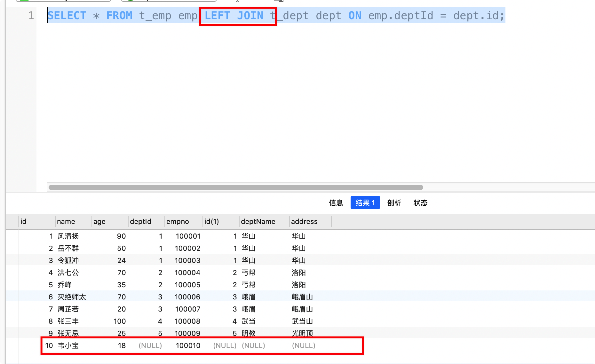
Task: Select the 岳不群 name cell
Action: [x=68, y=248]
